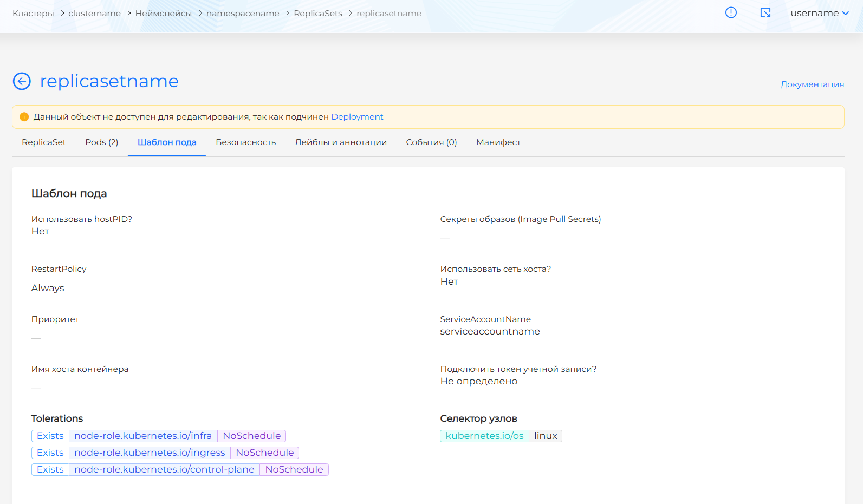Image resolution: width=863 pixels, height=504 pixels.
Task: Follow the Deployment link in warning banner
Action: pos(357,117)
